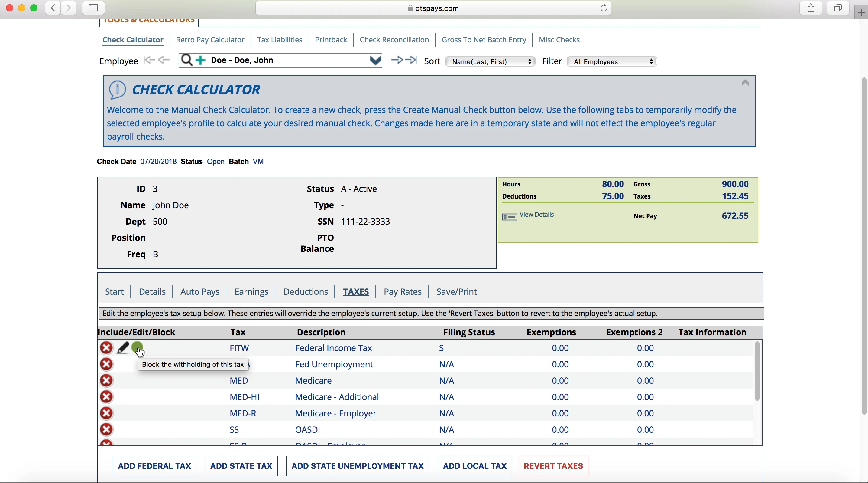868x483 pixels.
Task: Go to previous employee arrow icon
Action: pyautogui.click(x=164, y=60)
